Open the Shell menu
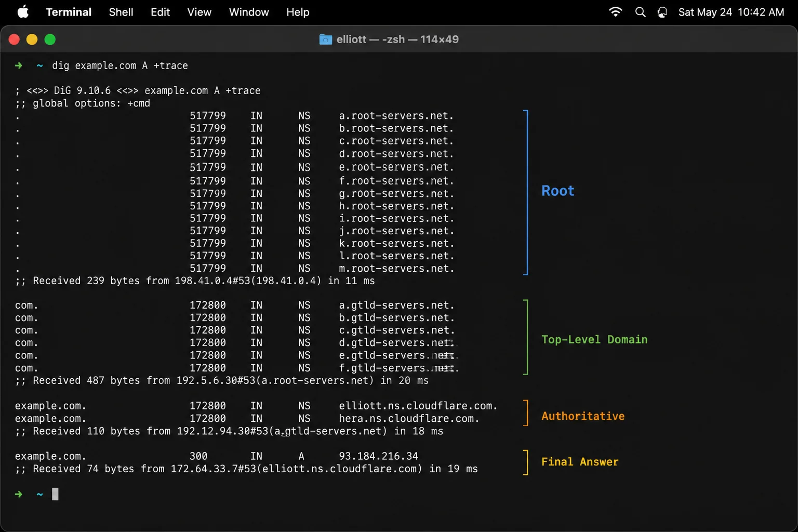 tap(121, 12)
